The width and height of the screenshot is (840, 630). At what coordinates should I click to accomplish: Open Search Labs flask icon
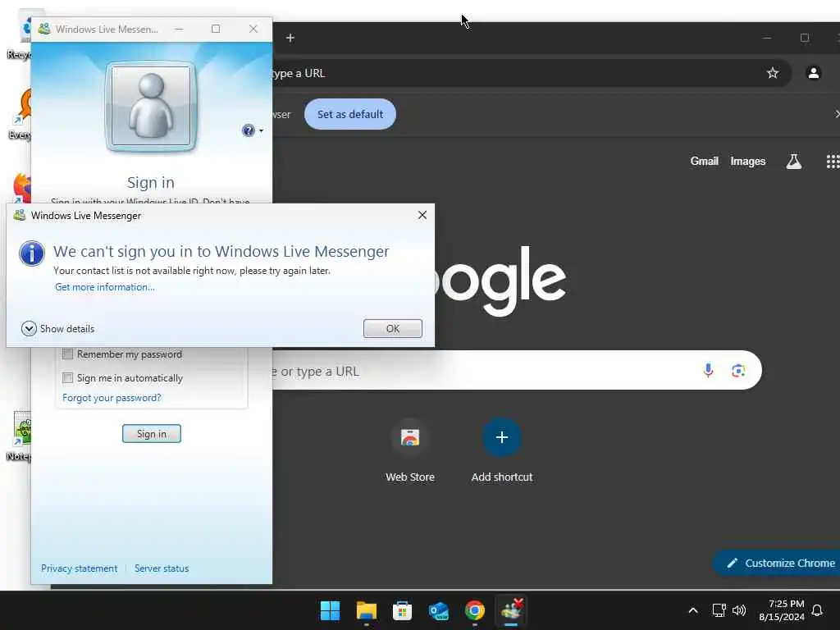(794, 162)
